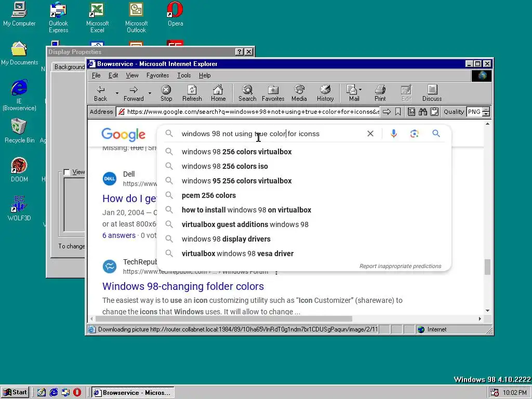Open the Tools menu
Image resolution: width=532 pixels, height=399 pixels.
pyautogui.click(x=184, y=75)
